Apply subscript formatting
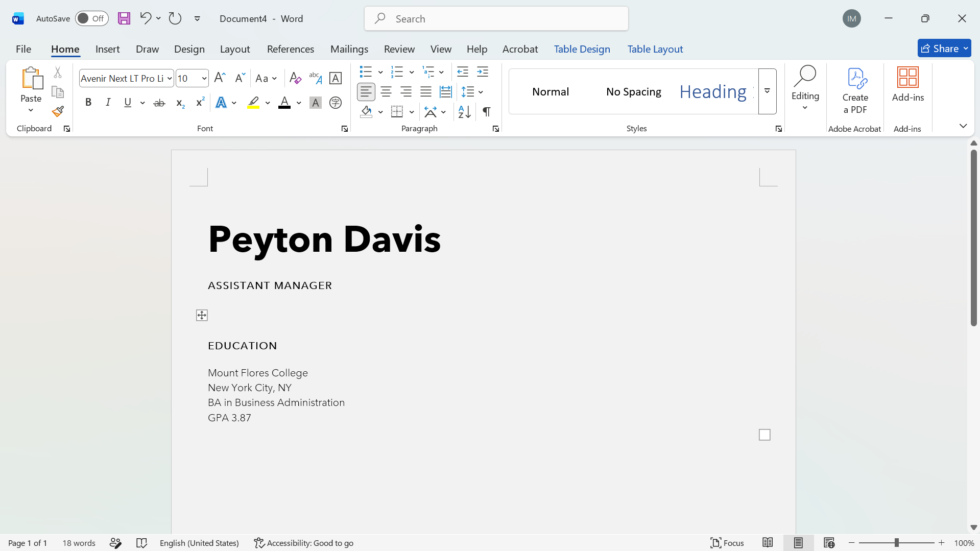 coord(180,103)
